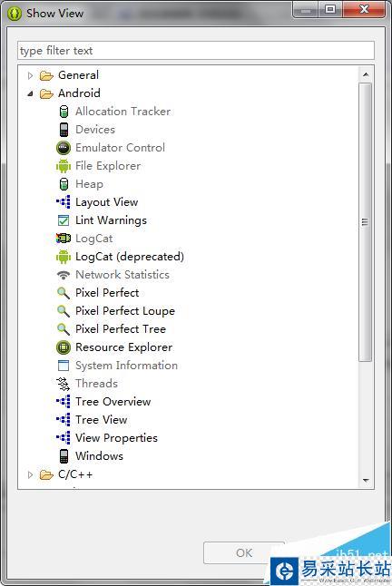The image size is (392, 586).
Task: Click the scrollbar up arrow
Action: [x=366, y=74]
